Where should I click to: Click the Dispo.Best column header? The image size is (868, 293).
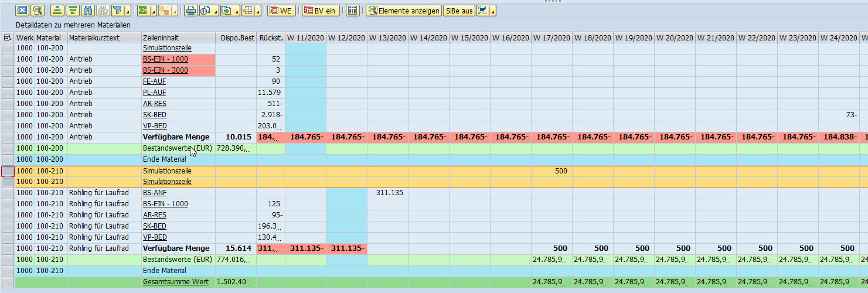[x=236, y=38]
